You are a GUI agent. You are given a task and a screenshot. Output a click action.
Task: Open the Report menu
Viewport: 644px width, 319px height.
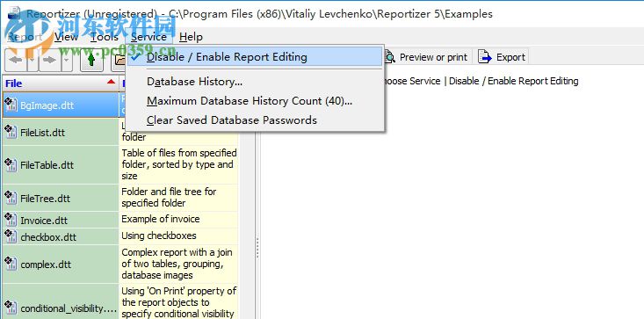[25, 37]
